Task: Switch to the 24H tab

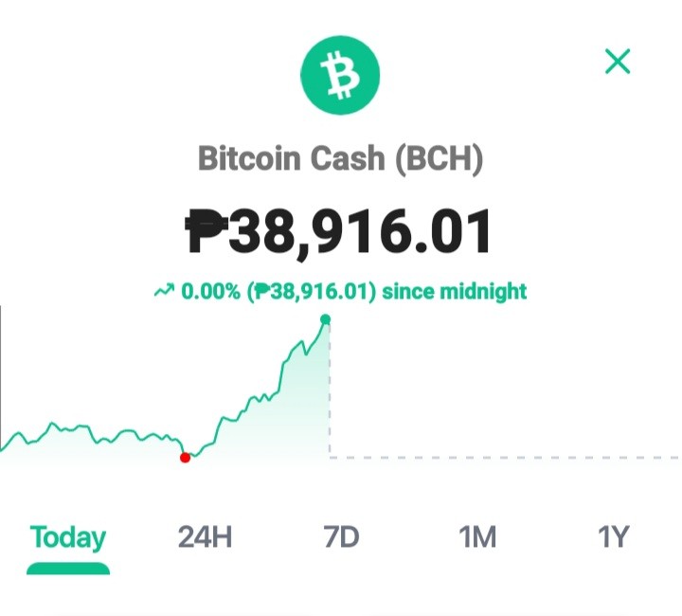Action: (205, 536)
